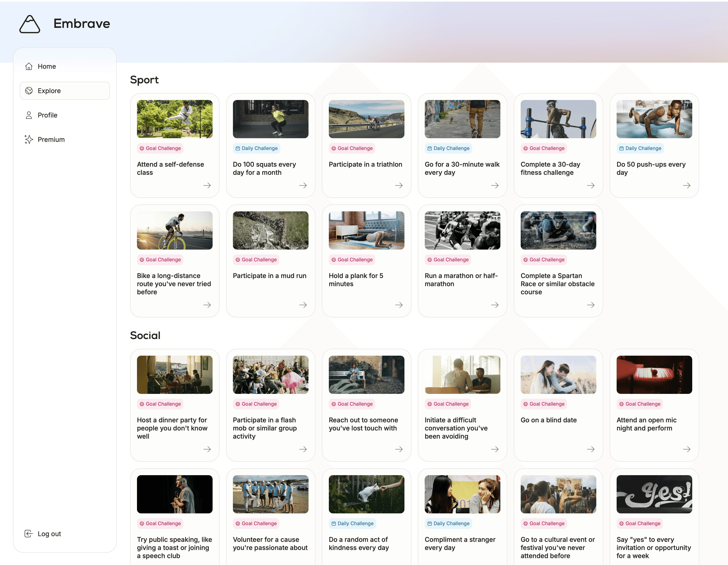Select the Explore menu item

tap(65, 91)
